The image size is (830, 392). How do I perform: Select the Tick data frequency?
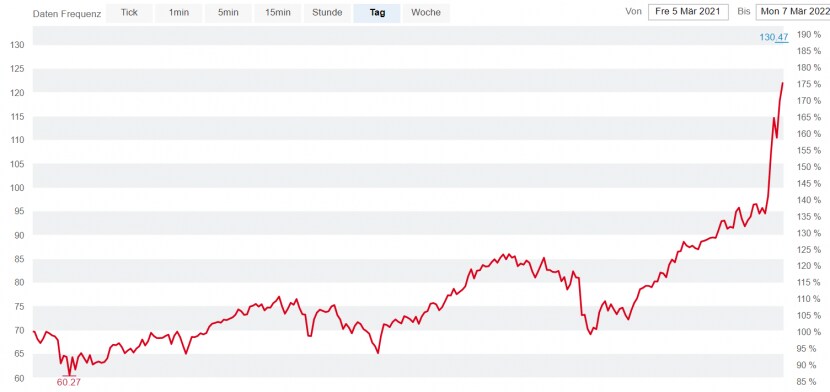click(x=129, y=13)
